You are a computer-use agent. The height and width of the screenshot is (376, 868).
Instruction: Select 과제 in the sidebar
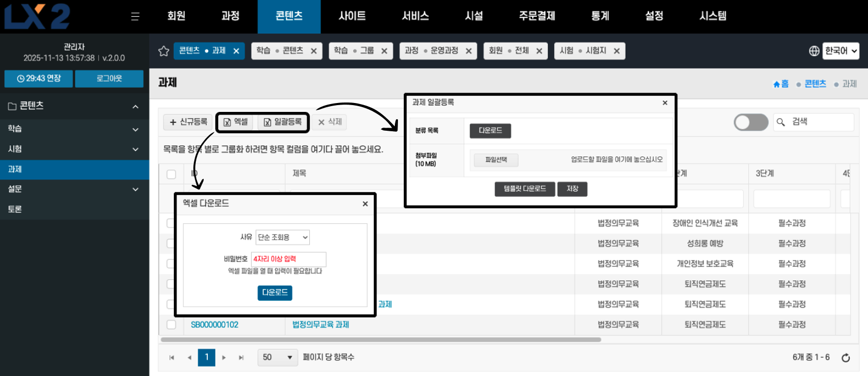tap(74, 169)
